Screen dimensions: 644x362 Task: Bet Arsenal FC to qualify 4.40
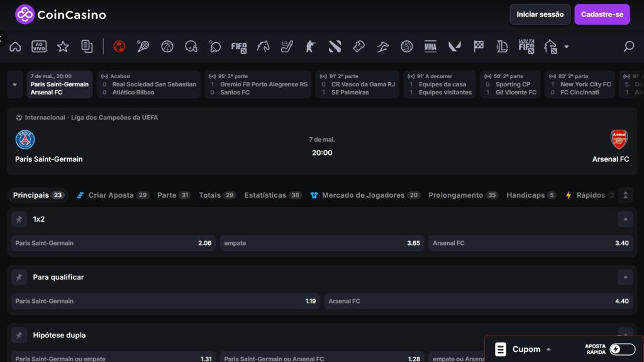pos(479,301)
